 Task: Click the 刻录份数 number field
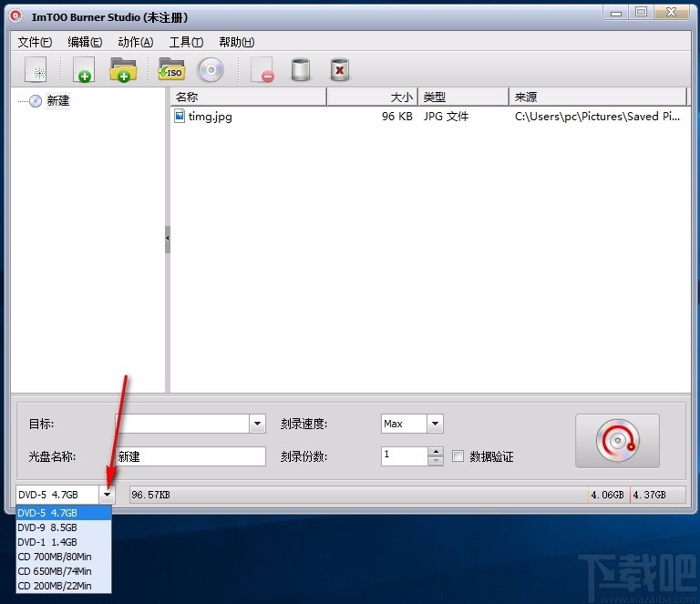[405, 456]
